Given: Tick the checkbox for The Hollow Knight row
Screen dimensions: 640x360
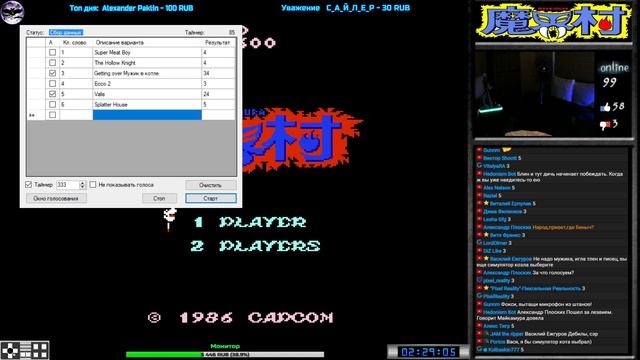Looking at the screenshot, I should click(x=52, y=63).
